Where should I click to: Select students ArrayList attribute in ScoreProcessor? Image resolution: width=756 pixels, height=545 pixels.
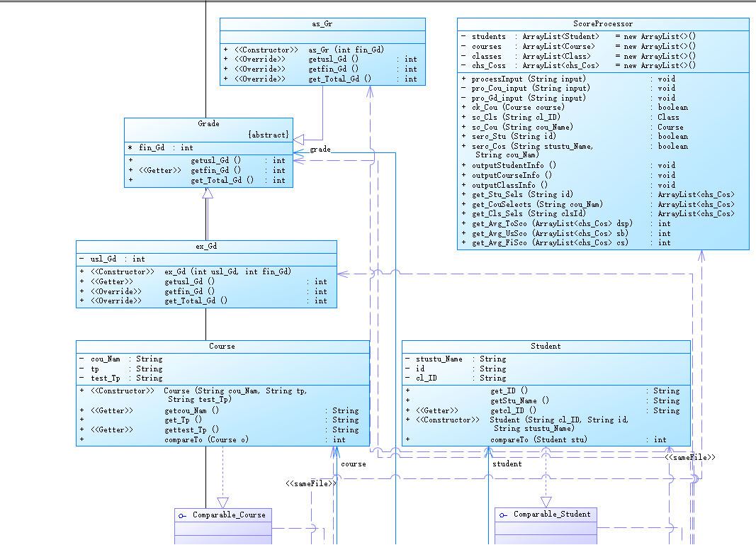(578, 37)
